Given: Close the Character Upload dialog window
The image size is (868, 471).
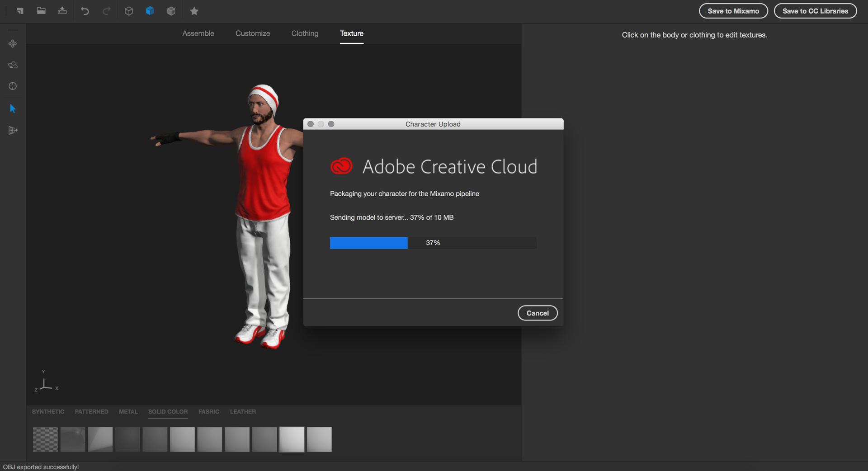Looking at the screenshot, I should tap(311, 124).
